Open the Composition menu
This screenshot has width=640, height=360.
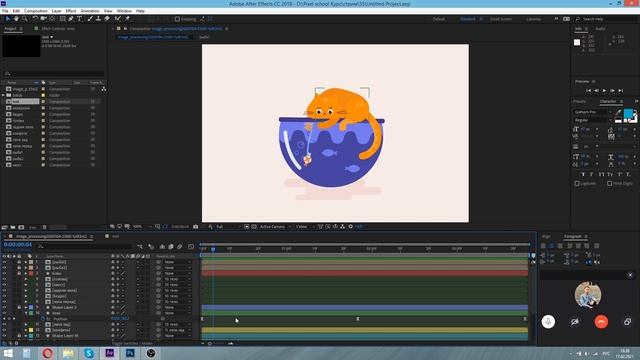click(36, 11)
